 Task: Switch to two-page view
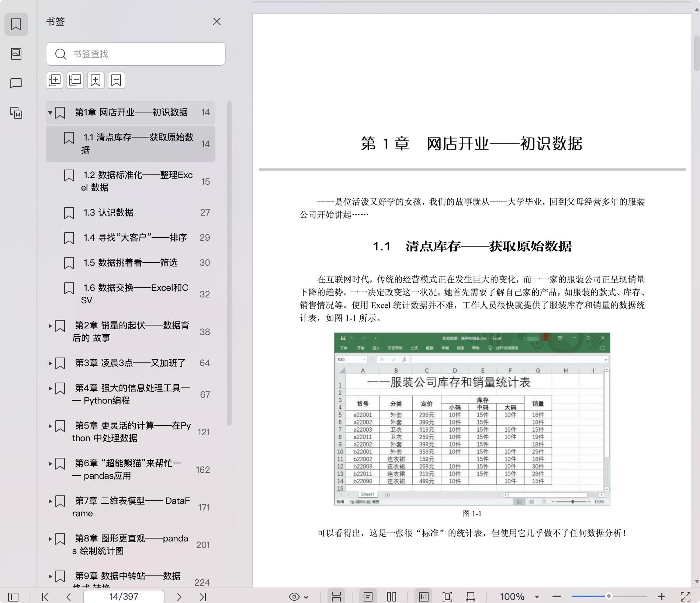click(x=392, y=597)
